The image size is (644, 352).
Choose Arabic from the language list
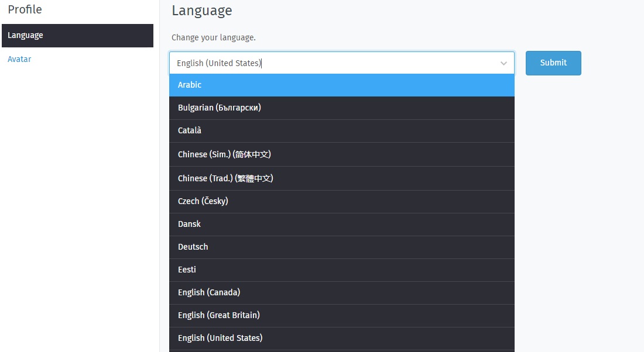(x=342, y=85)
